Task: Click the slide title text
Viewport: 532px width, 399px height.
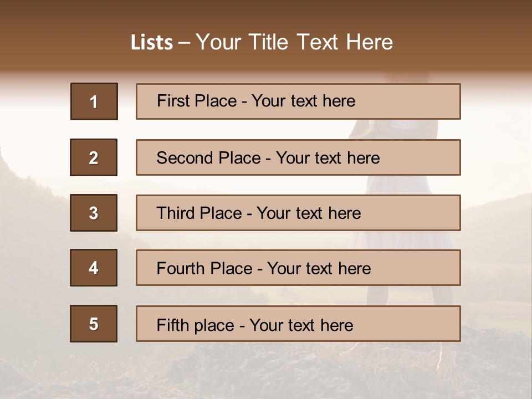Action: click(x=262, y=42)
